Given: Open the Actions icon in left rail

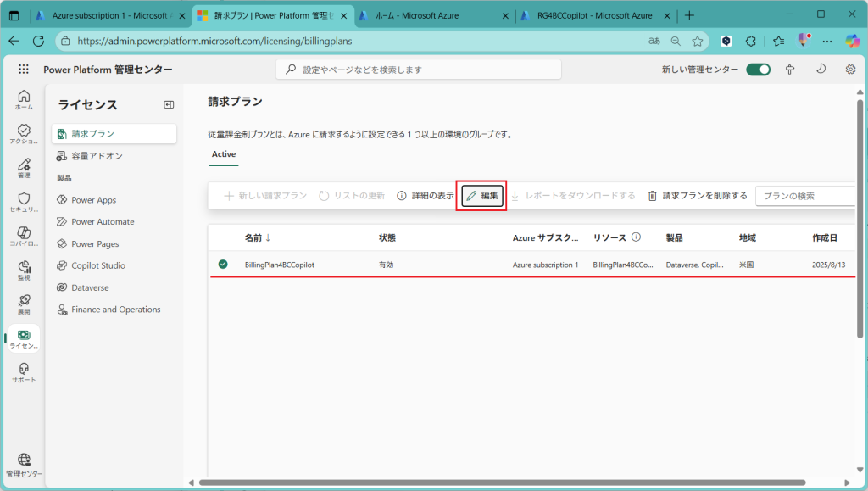Looking at the screenshot, I should tap(24, 134).
